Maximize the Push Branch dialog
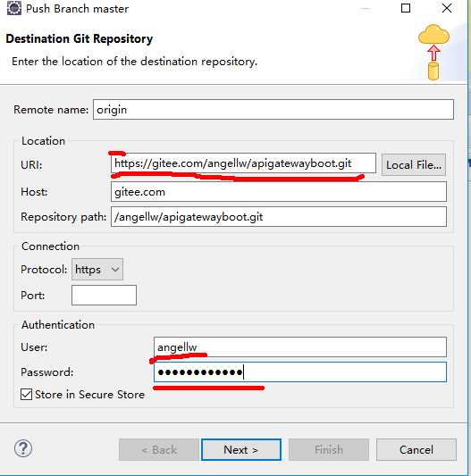471x476 pixels. [x=406, y=8]
